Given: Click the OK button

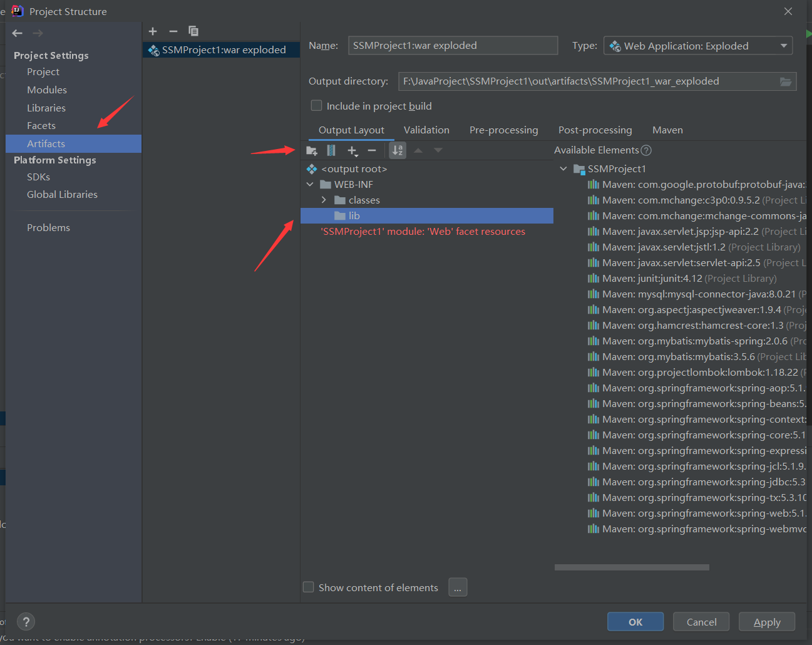Looking at the screenshot, I should click(x=635, y=622).
